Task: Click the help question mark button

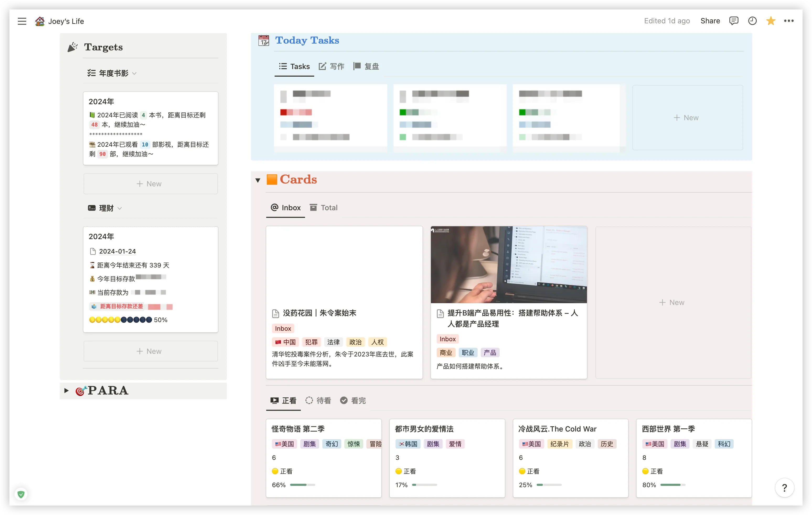Action: click(784, 488)
